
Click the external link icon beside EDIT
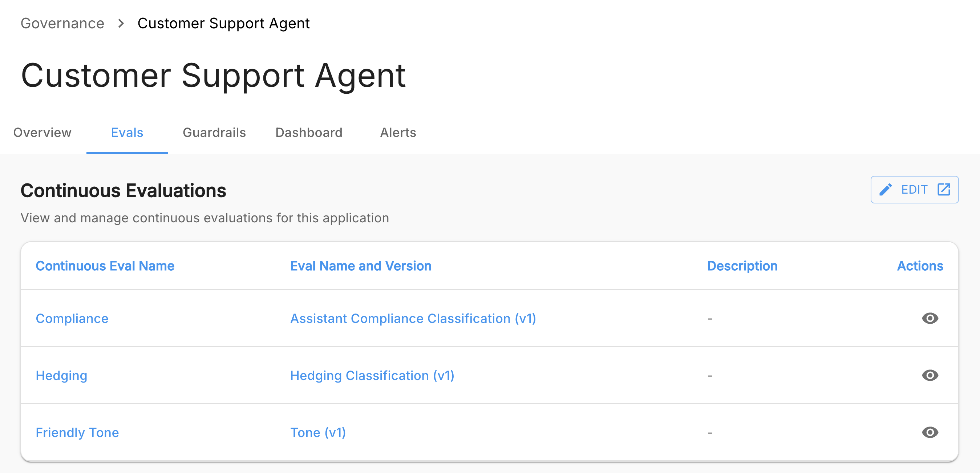(943, 190)
